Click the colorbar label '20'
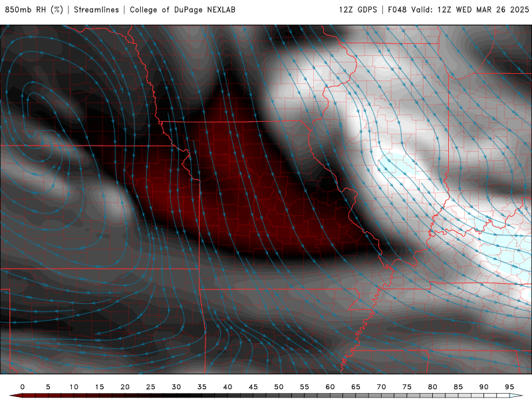532x399 pixels. click(x=125, y=387)
